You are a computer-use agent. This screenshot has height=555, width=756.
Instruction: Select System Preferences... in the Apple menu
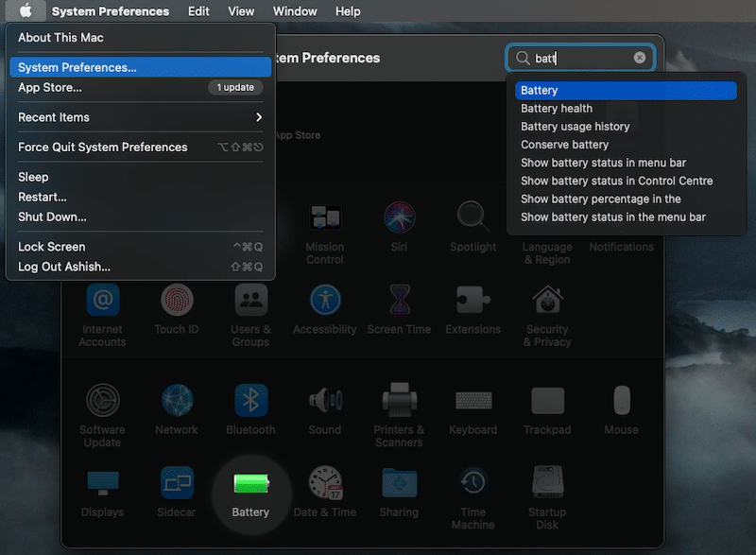[x=140, y=67]
